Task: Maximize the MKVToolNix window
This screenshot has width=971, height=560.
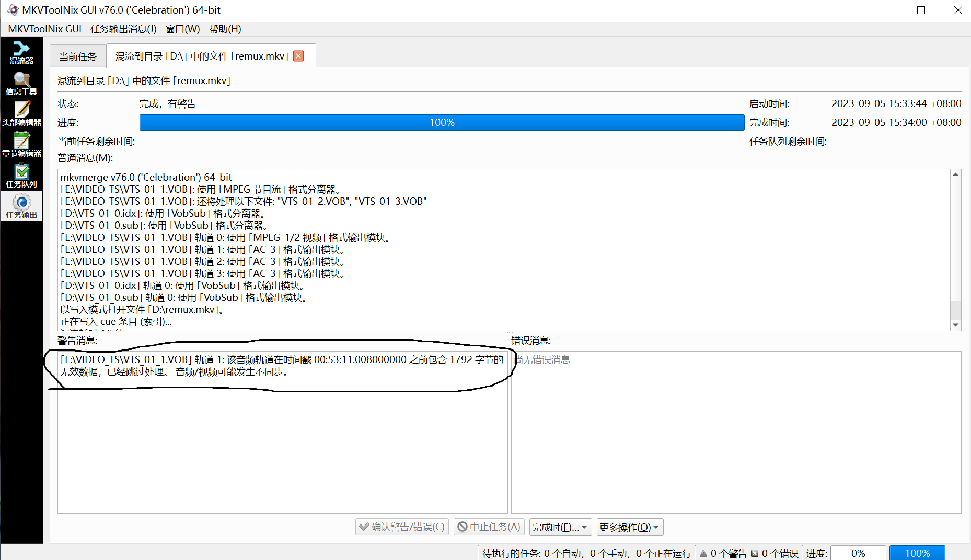Action: point(921,10)
